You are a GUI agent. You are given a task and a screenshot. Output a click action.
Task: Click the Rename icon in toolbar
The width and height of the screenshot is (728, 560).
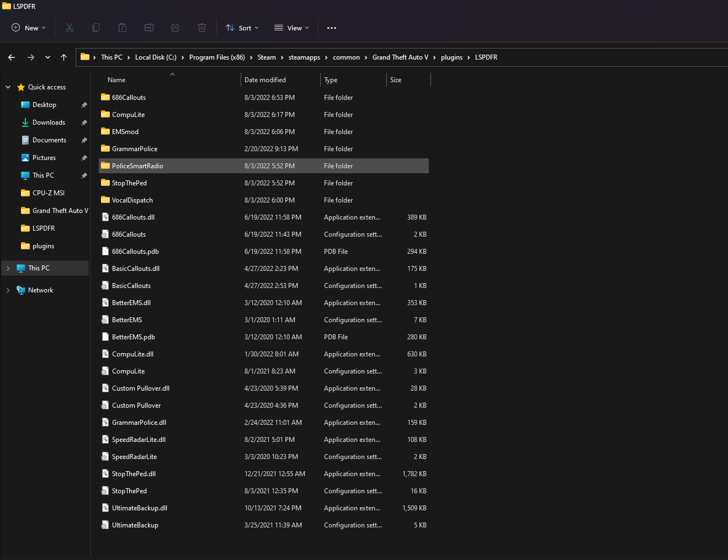(149, 28)
